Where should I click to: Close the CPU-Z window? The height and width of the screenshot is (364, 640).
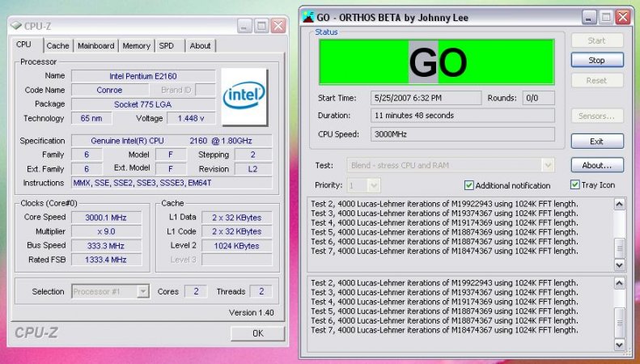(278, 26)
